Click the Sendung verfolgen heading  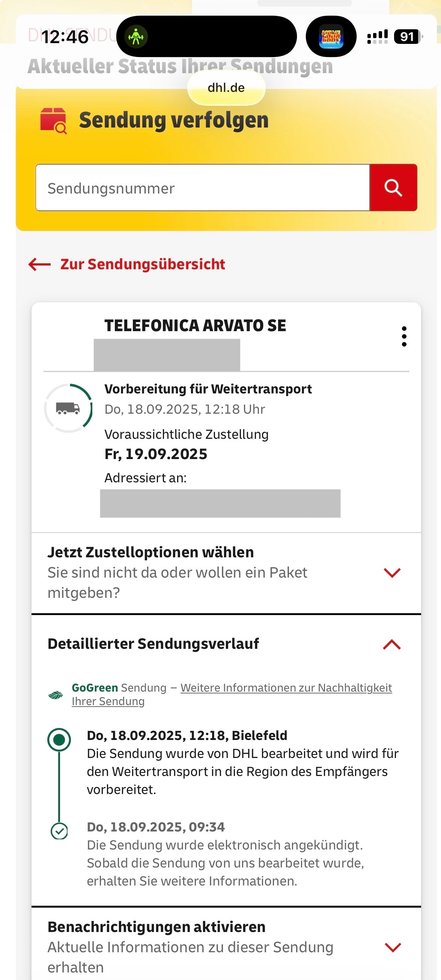click(x=174, y=120)
